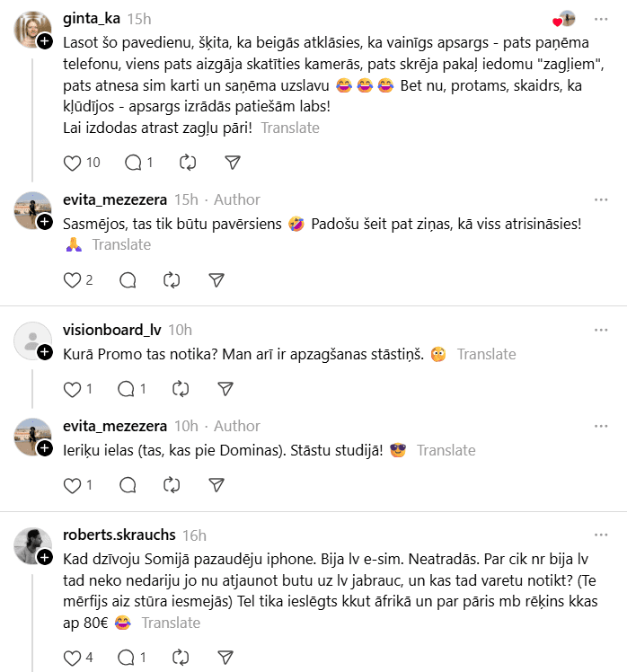Like visionboard_lv's comment
Screen dimensions: 627x672
pyautogui.click(x=74, y=389)
